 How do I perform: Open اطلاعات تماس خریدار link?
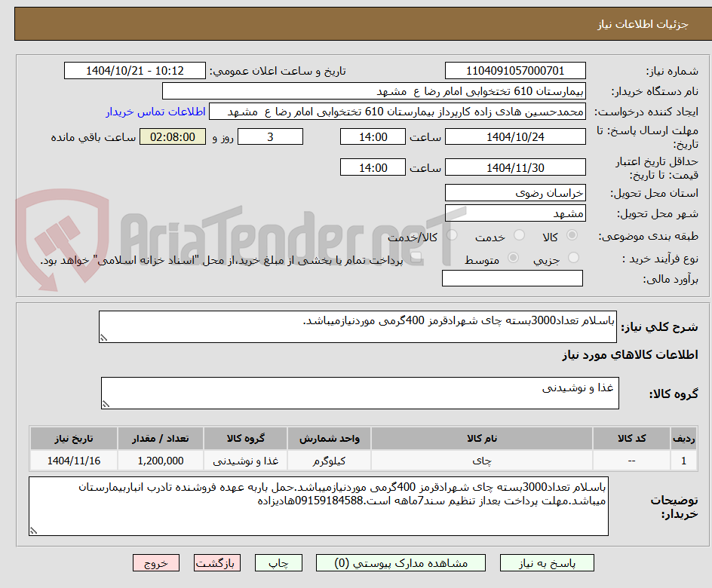(155, 112)
